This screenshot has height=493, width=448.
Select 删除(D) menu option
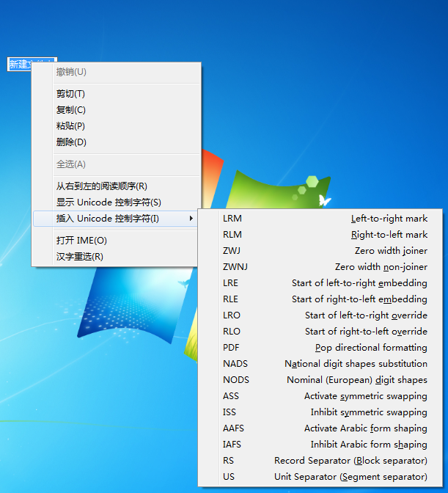[71, 142]
